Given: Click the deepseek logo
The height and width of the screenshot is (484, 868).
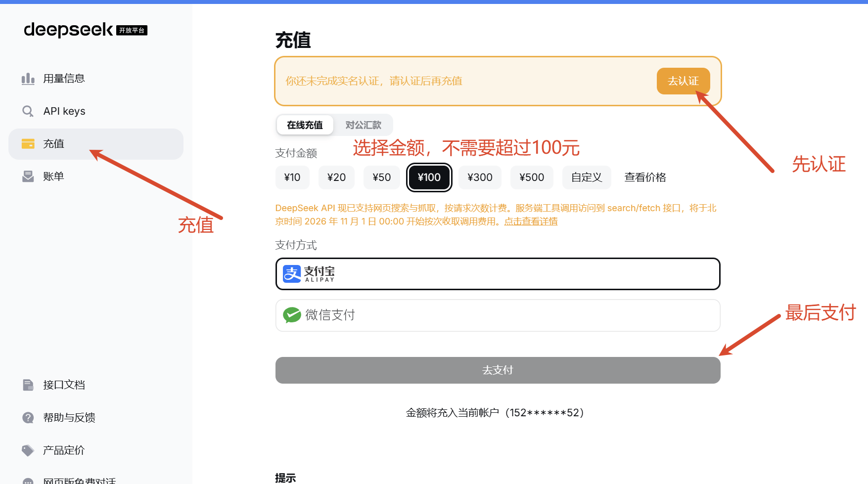Looking at the screenshot, I should [x=86, y=30].
